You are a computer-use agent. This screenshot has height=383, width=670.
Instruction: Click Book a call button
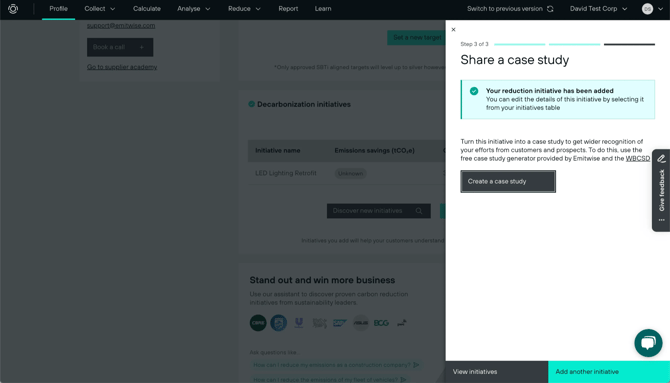[120, 47]
